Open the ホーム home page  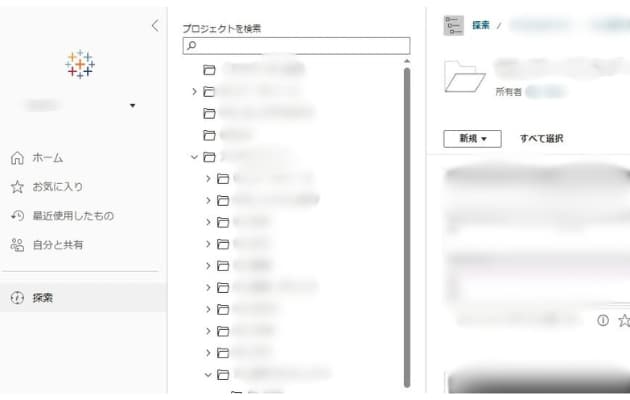(x=47, y=158)
